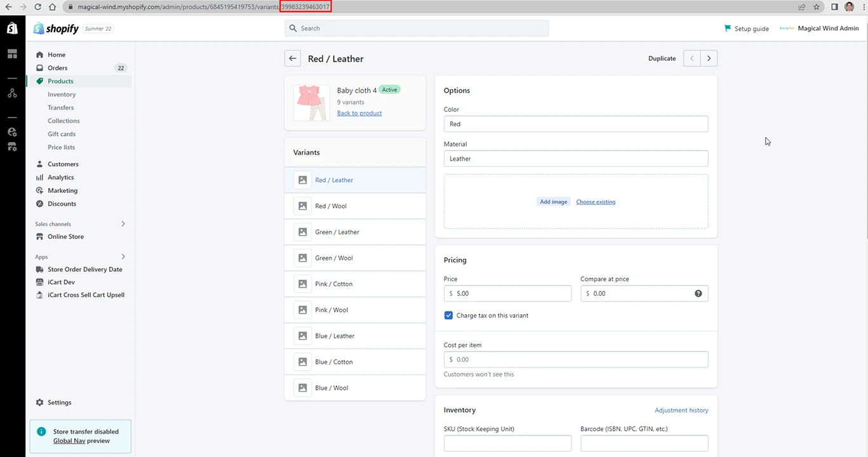Image resolution: width=868 pixels, height=457 pixels.
Task: Select the Red / Wool variant
Action: (355, 206)
